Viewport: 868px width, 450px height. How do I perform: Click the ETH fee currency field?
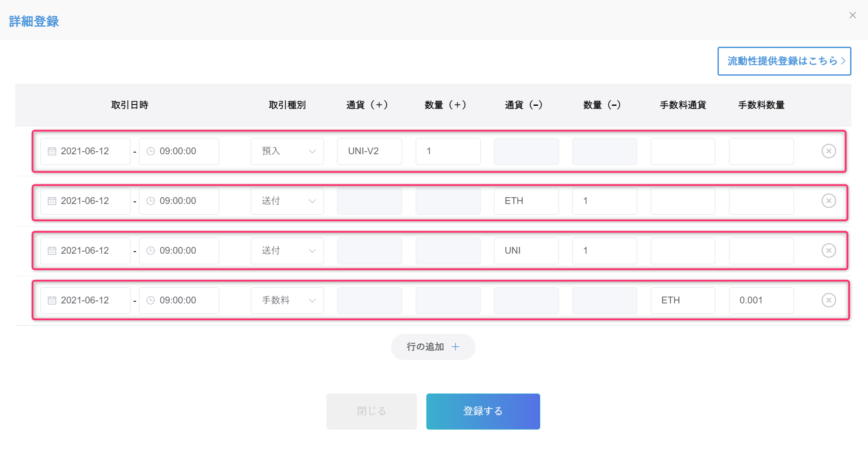[683, 300]
